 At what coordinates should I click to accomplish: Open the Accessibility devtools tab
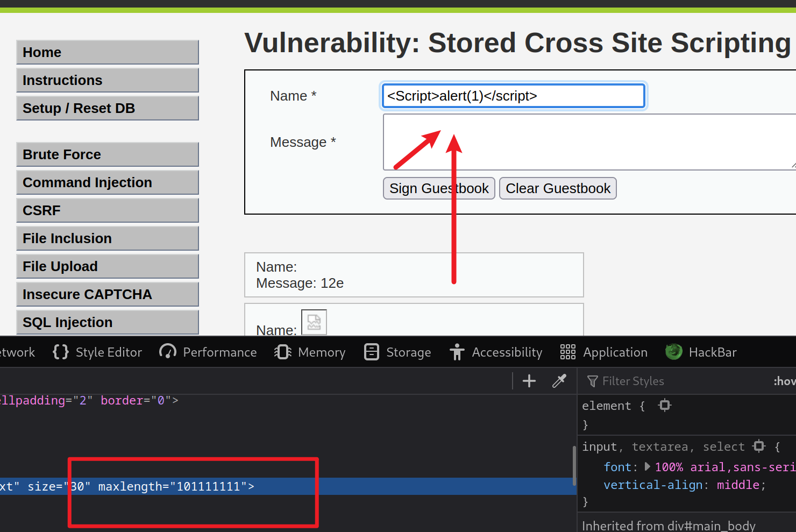(496, 352)
